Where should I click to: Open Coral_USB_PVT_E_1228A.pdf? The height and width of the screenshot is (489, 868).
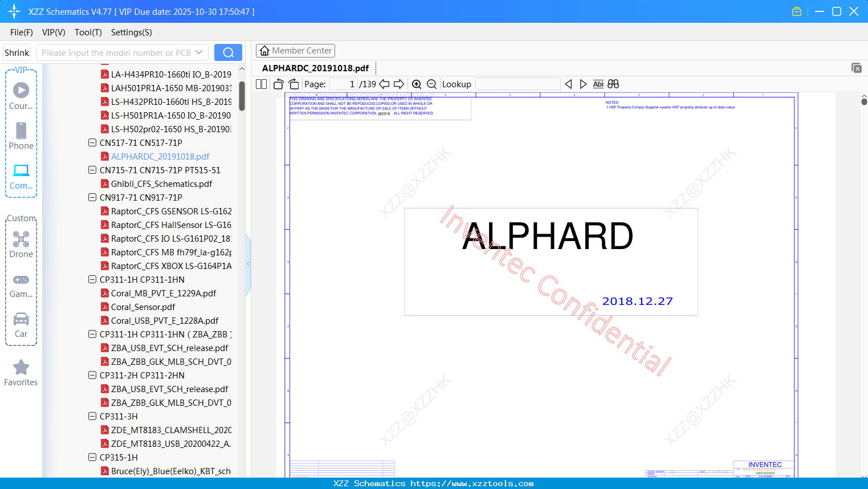[165, 320]
